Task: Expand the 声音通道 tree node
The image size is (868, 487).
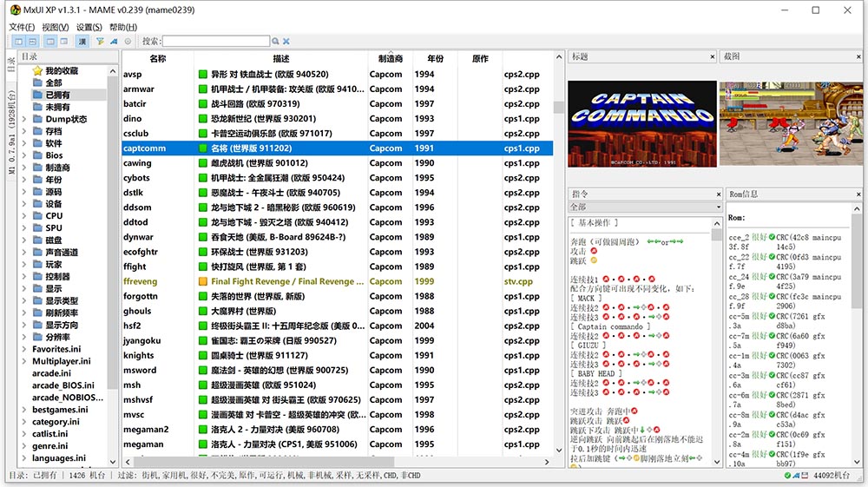Action: pyautogui.click(x=23, y=253)
